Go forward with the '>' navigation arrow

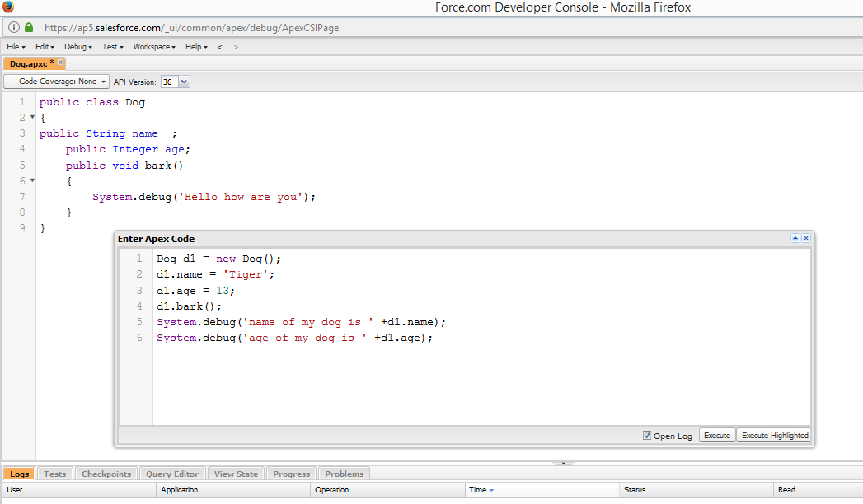pos(237,47)
